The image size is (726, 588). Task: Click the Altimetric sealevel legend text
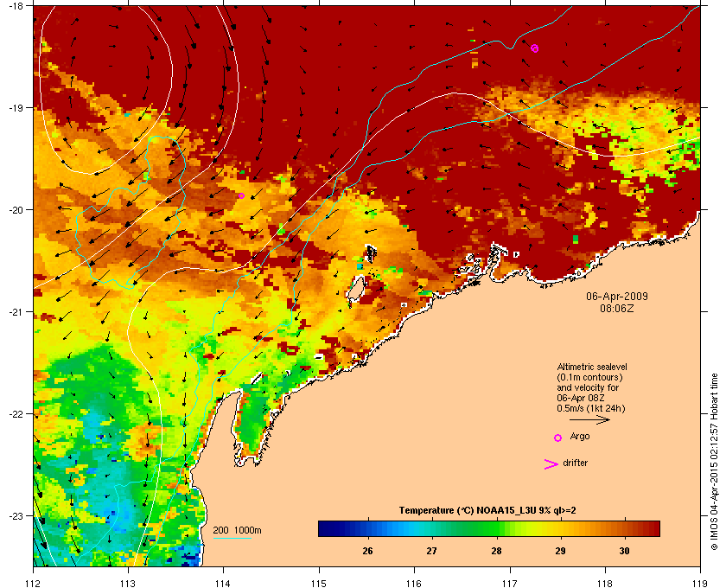pos(592,367)
